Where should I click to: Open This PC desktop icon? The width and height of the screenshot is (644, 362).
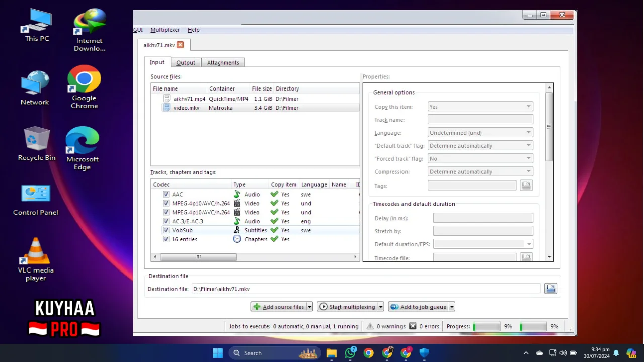pyautogui.click(x=37, y=25)
